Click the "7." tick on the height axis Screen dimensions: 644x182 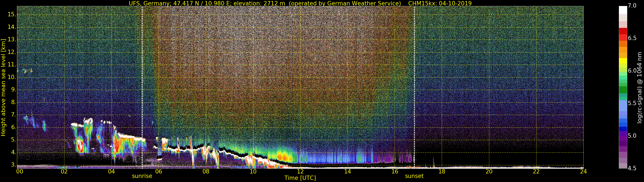tap(14, 115)
